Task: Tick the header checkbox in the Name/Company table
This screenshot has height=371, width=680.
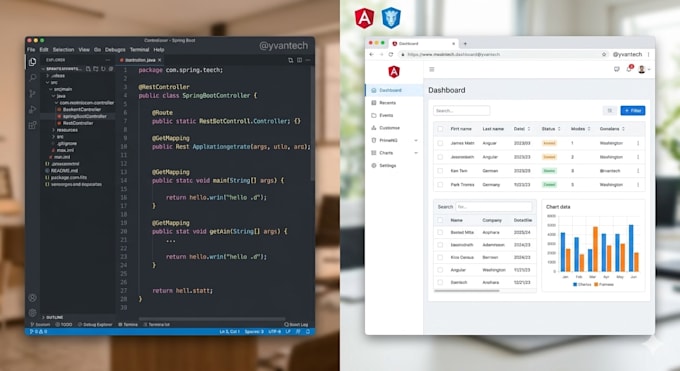Action: (440, 220)
